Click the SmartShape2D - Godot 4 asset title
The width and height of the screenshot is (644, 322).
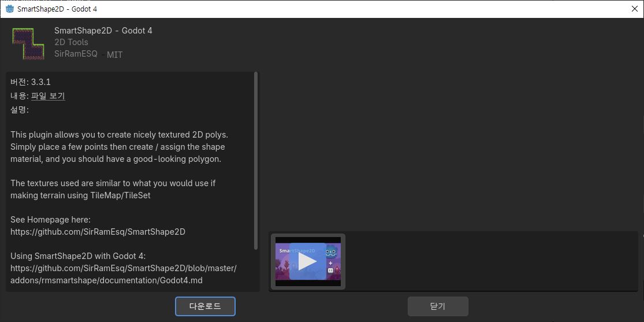[x=103, y=31]
